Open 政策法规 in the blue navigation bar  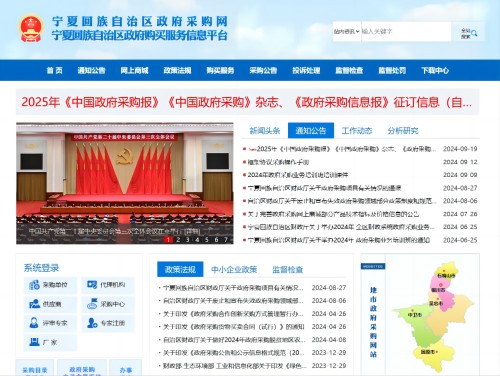coord(177,70)
